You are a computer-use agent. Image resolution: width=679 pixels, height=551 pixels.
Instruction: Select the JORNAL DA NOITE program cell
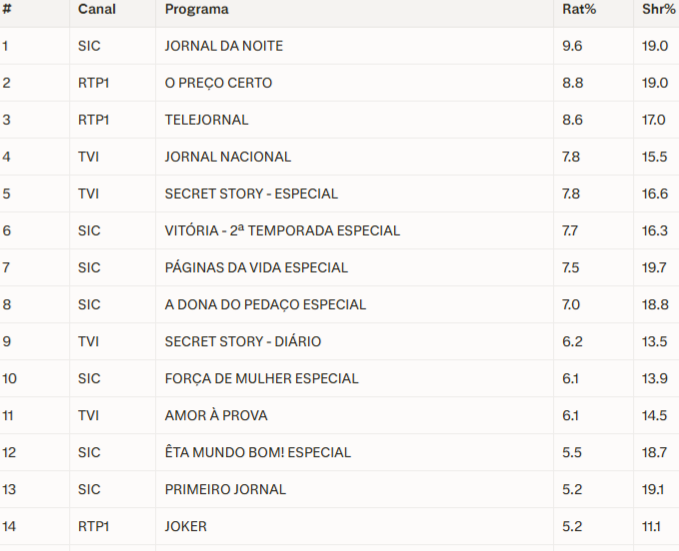click(224, 46)
